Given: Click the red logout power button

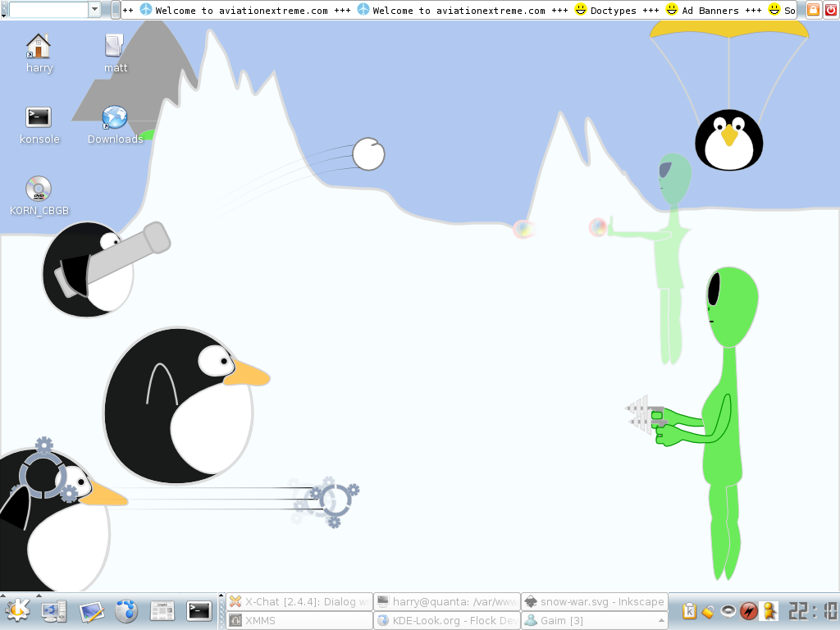Looking at the screenshot, I should (830, 10).
